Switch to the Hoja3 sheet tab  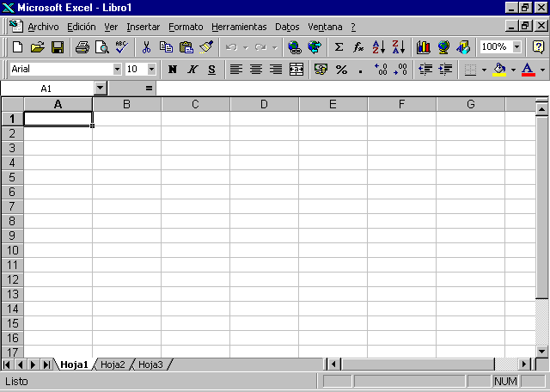[x=150, y=364]
